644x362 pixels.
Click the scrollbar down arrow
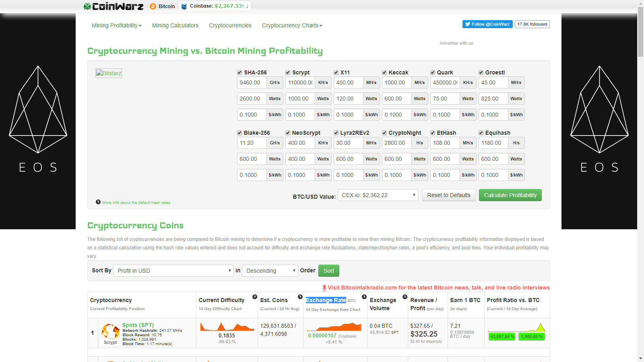[x=640, y=358]
